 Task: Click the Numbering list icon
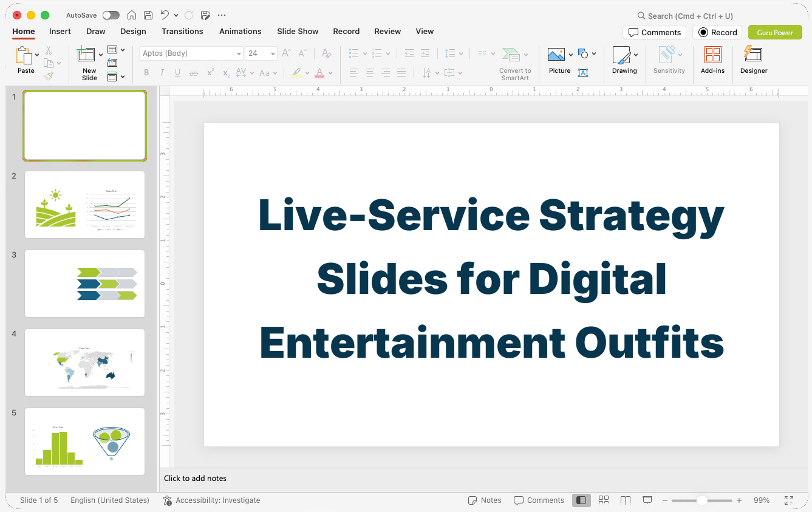click(x=377, y=53)
